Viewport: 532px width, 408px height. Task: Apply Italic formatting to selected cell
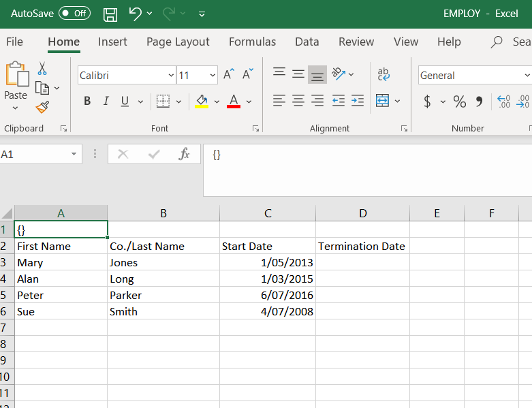click(106, 101)
